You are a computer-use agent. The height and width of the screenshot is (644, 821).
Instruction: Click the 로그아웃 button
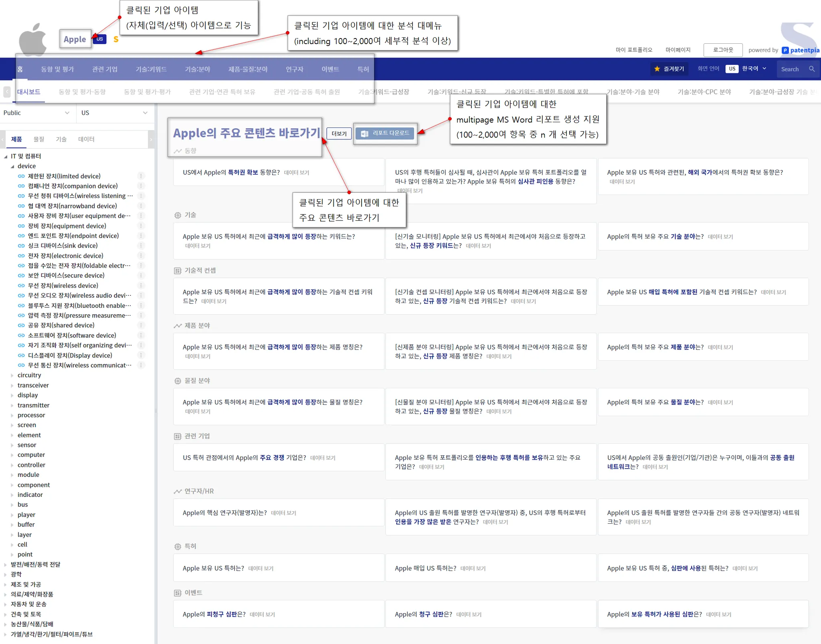722,50
